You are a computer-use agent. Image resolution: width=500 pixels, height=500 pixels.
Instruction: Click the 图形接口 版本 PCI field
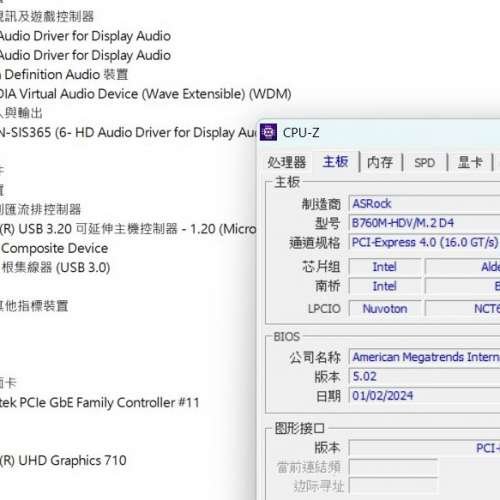pyautogui.click(x=425, y=448)
